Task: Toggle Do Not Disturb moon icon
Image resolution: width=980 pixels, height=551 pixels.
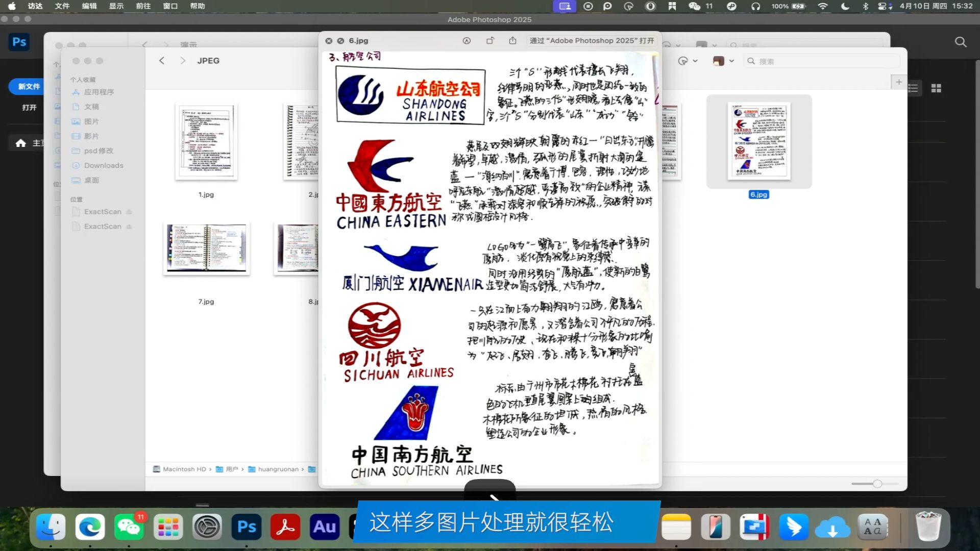Action: 845,6
